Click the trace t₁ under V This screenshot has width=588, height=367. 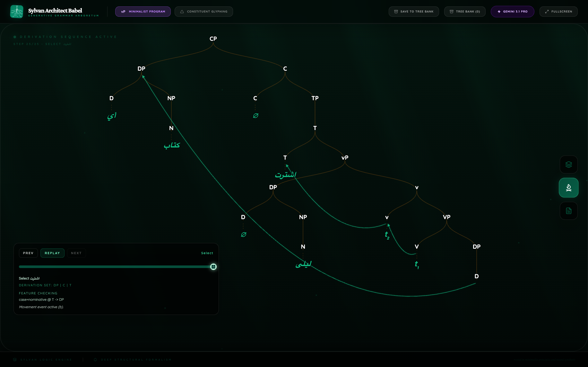click(x=417, y=264)
